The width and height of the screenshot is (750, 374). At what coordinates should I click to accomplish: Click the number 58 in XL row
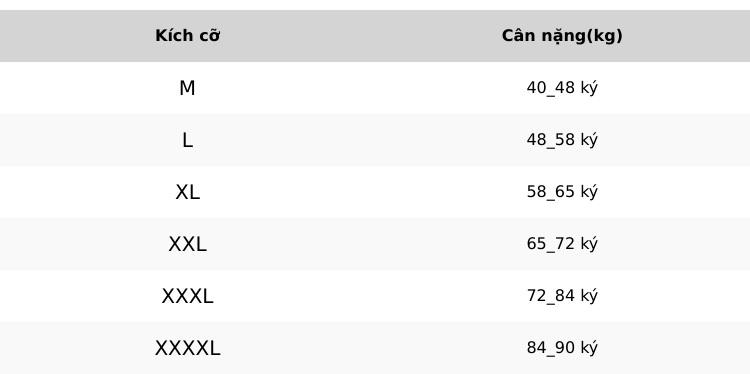(x=536, y=192)
